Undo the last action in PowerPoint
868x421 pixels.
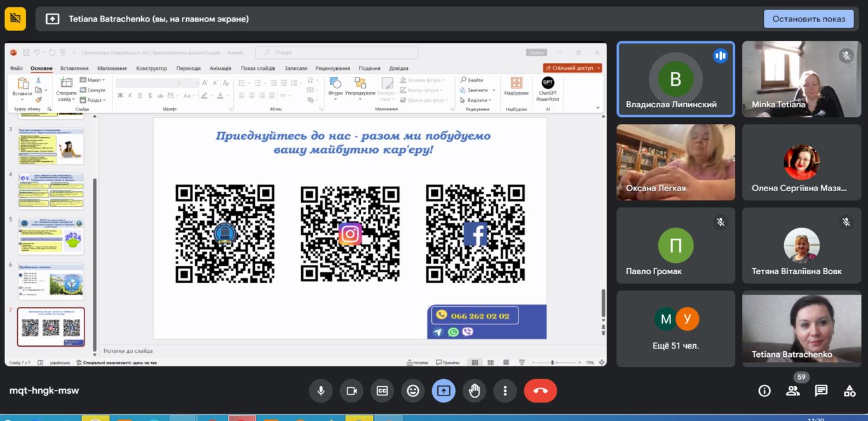click(x=37, y=53)
